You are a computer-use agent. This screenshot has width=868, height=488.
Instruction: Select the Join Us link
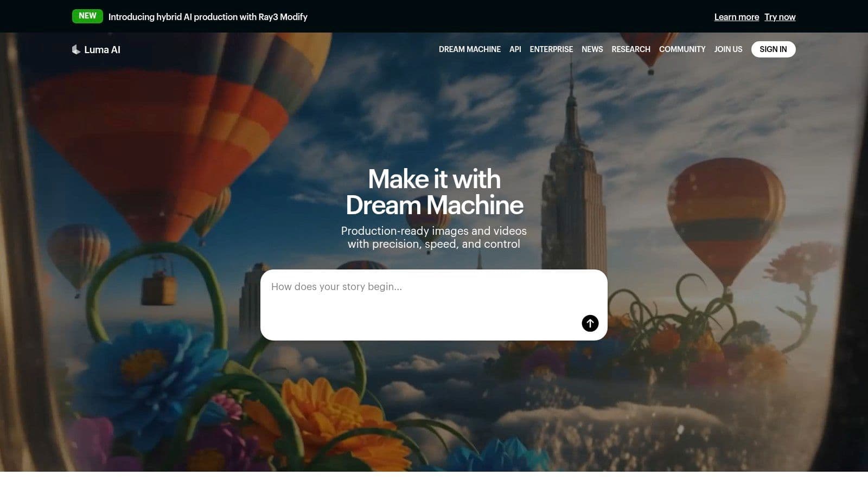[x=728, y=49]
